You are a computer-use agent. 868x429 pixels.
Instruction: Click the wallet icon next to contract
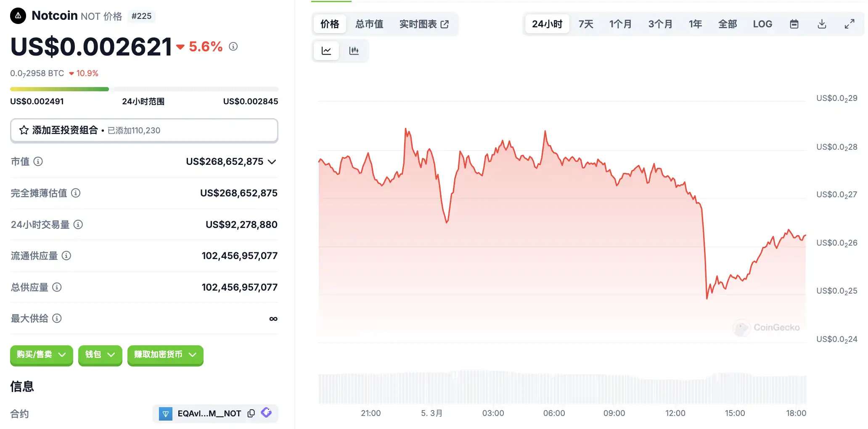point(266,413)
